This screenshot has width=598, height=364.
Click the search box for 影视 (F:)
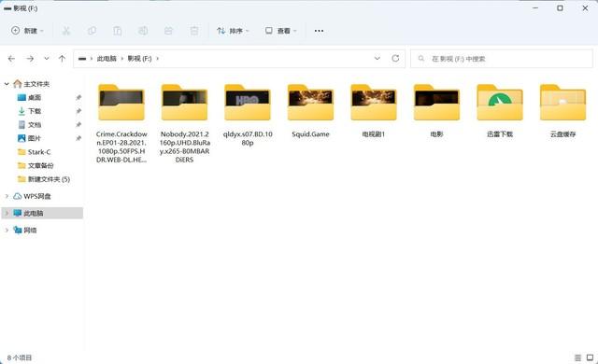(x=502, y=59)
